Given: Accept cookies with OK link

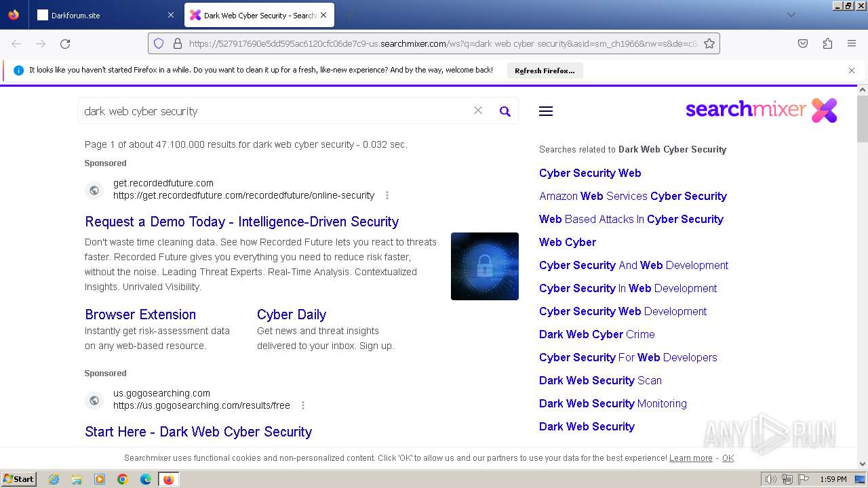Looking at the screenshot, I should click(x=728, y=458).
